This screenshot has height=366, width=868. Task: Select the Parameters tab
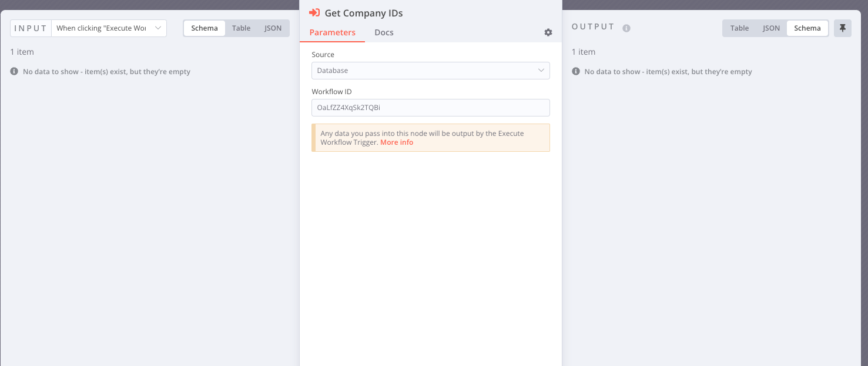click(332, 32)
